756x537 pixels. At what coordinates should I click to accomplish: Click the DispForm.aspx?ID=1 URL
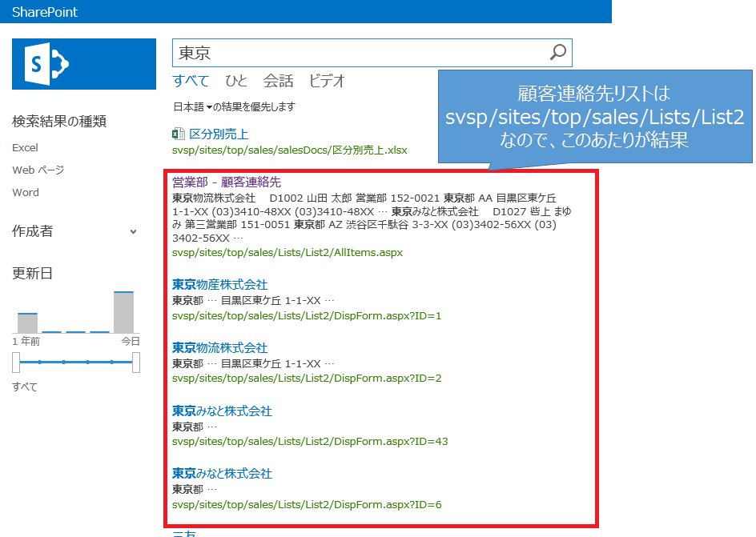coord(307,316)
